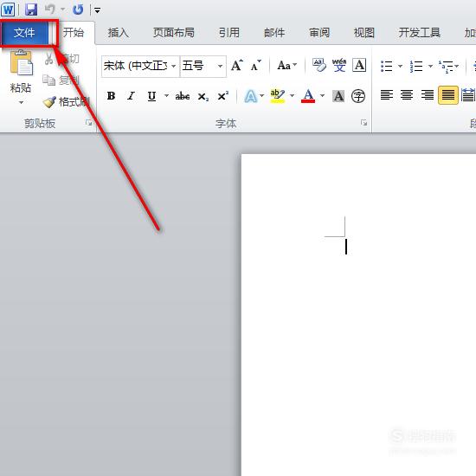The image size is (476, 476).
Task: Apply bullet list formatting
Action: (387, 66)
